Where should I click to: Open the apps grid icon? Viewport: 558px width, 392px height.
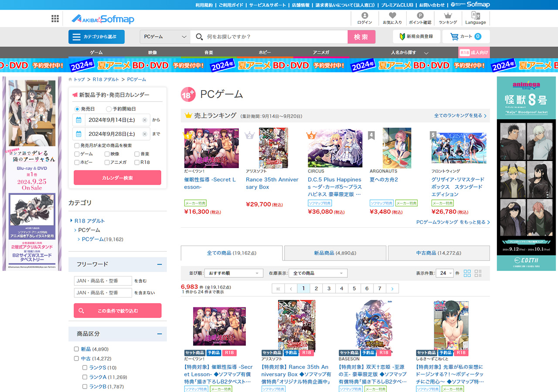(55, 19)
